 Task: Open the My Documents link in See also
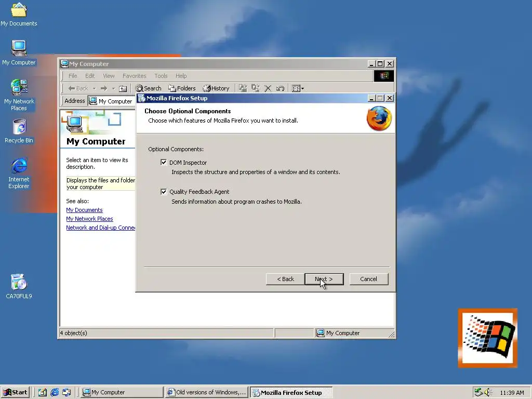[84, 210]
